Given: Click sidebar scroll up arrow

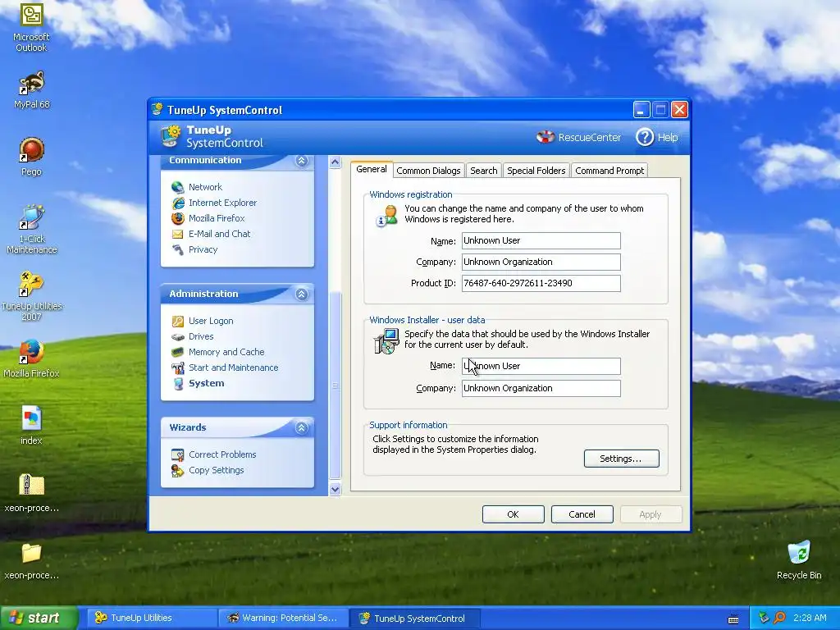Looking at the screenshot, I should (336, 162).
